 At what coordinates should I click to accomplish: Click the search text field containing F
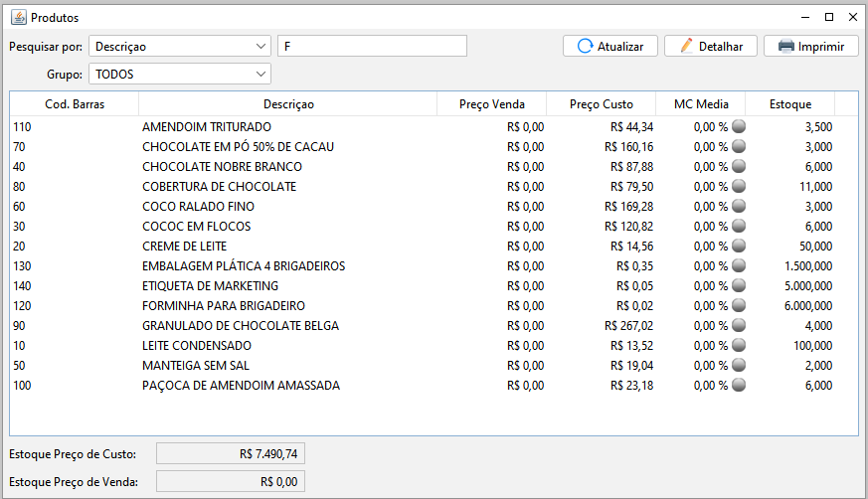point(372,46)
